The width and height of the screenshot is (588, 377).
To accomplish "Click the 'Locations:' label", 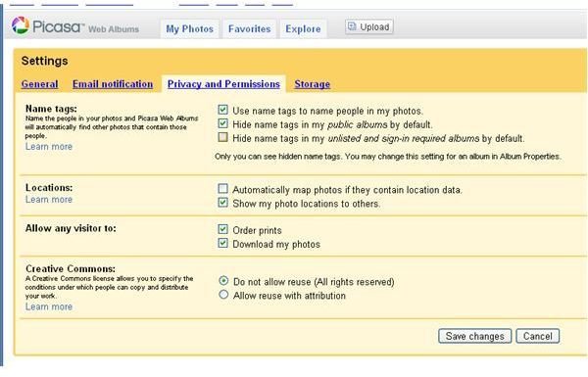I will [49, 188].
